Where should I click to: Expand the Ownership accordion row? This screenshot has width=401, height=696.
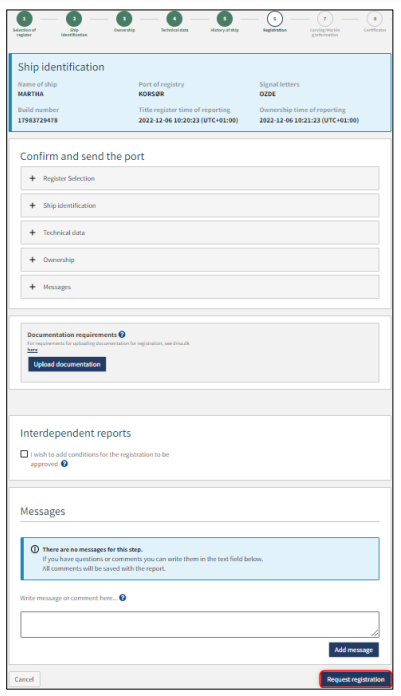click(x=200, y=260)
